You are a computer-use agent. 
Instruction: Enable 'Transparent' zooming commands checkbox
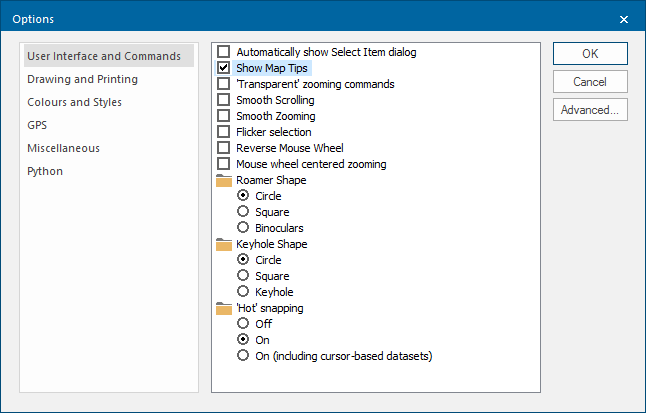pyautogui.click(x=224, y=84)
